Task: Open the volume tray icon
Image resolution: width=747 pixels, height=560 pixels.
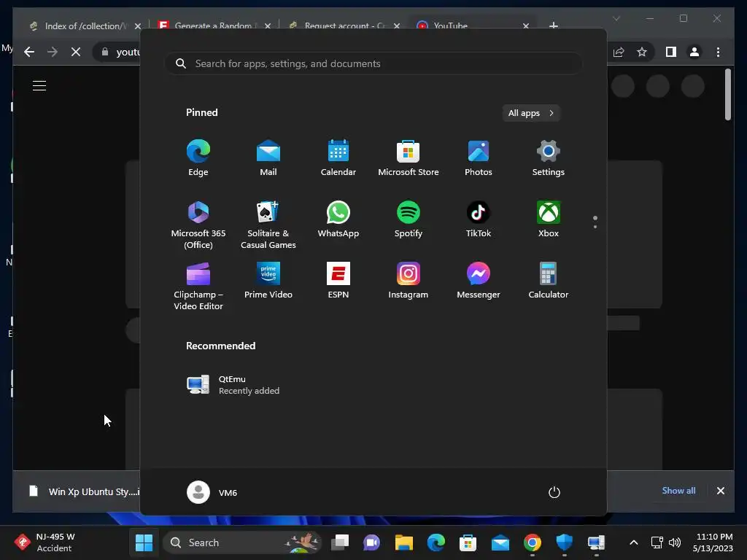Action: click(x=675, y=542)
